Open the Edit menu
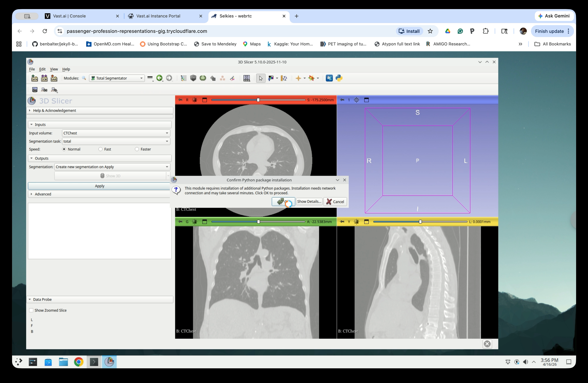This screenshot has width=588, height=383. 42,69
